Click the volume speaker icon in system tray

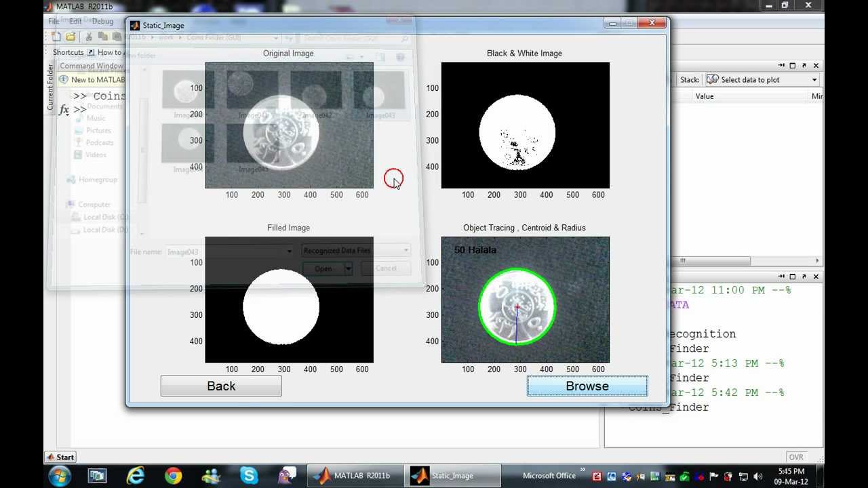(x=757, y=476)
